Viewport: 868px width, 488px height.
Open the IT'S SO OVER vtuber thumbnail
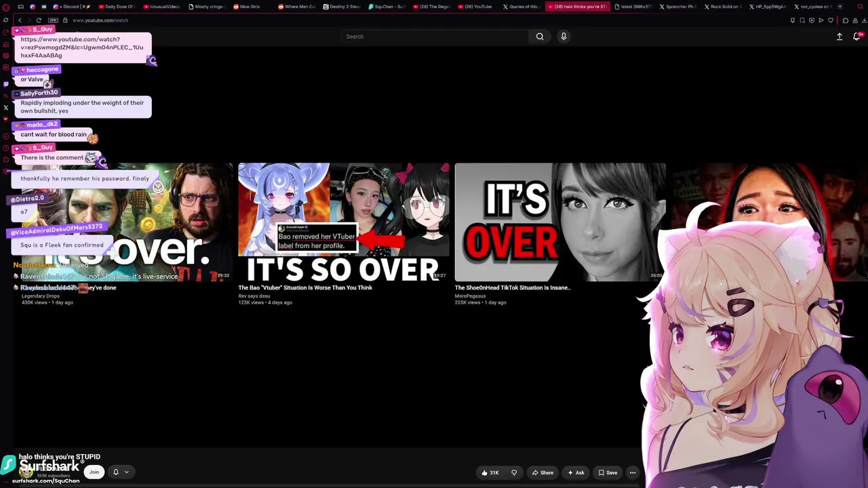point(344,222)
